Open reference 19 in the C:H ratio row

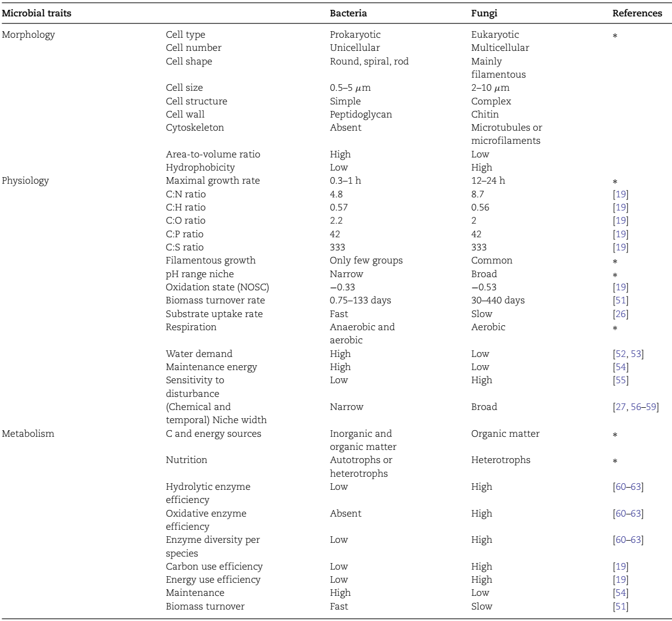click(x=621, y=207)
